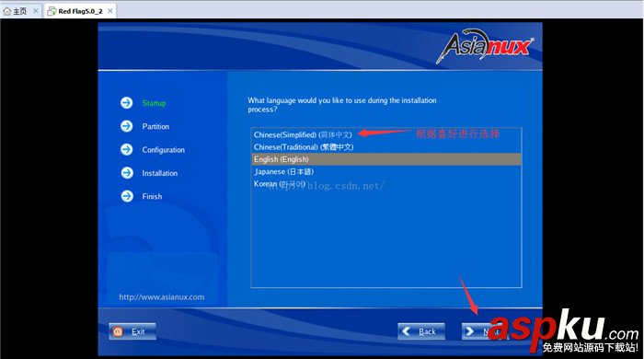
Task: Select Chinese(Traditional) language option
Action: click(x=386, y=147)
